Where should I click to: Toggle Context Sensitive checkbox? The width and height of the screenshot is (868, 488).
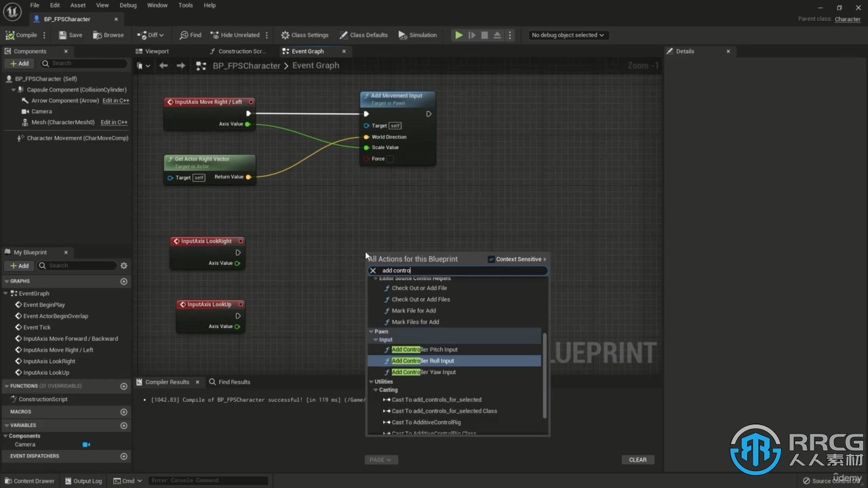tap(492, 259)
